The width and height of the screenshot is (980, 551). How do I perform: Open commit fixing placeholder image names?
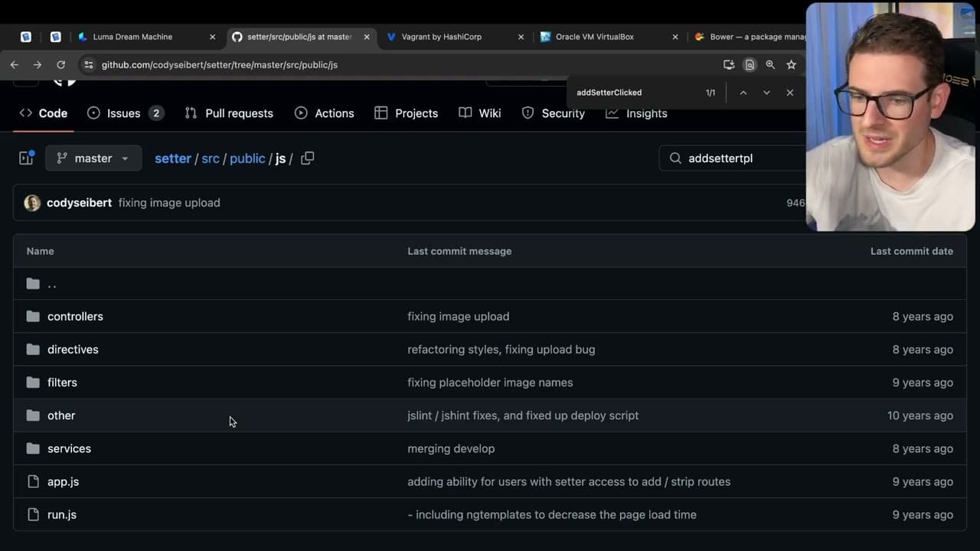pyautogui.click(x=490, y=383)
